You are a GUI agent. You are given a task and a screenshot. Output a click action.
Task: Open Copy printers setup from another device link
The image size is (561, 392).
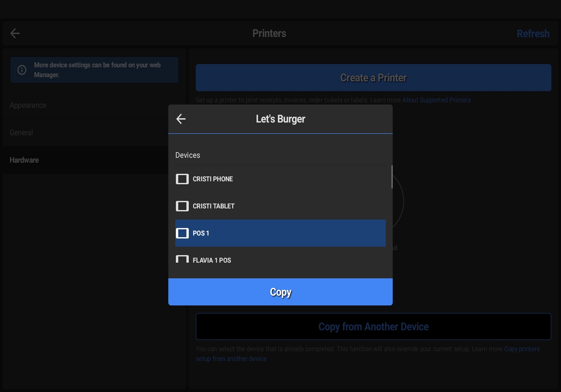point(522,349)
